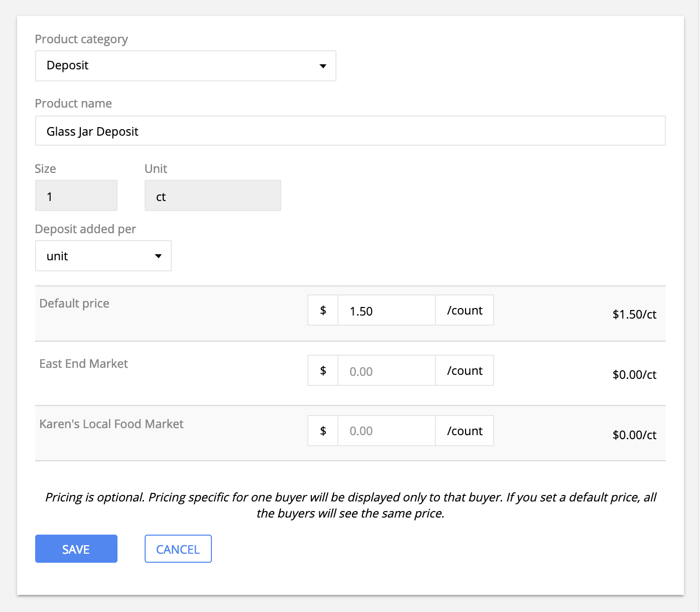Click the /count label in Default price row
The image size is (700, 612).
[464, 311]
